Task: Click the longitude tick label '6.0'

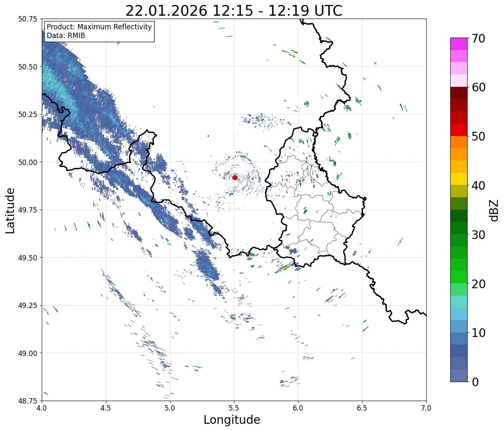Action: [x=298, y=408]
